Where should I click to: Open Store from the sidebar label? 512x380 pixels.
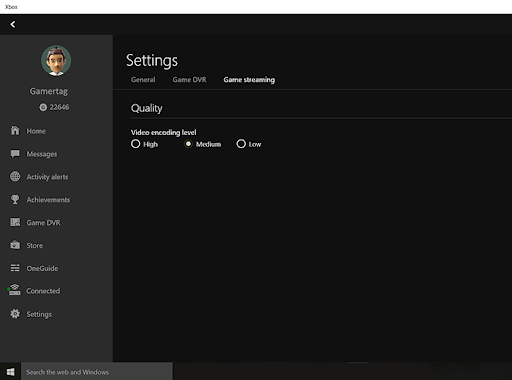35,245
